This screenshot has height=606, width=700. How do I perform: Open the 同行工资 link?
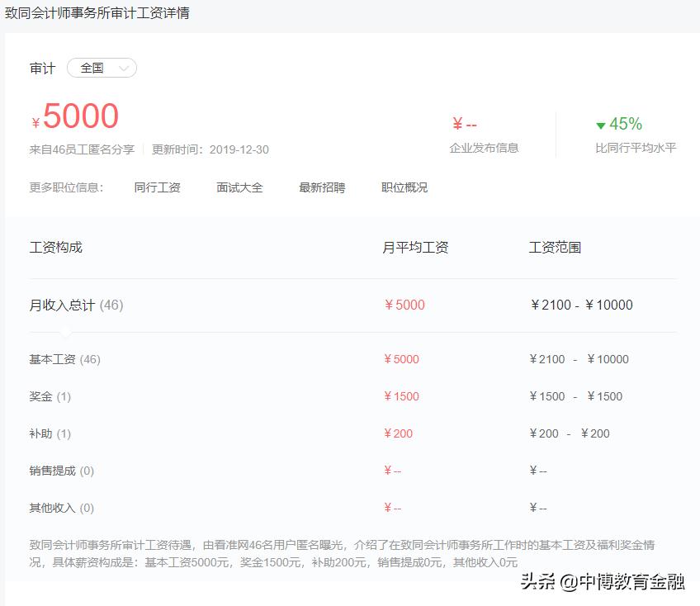point(158,187)
